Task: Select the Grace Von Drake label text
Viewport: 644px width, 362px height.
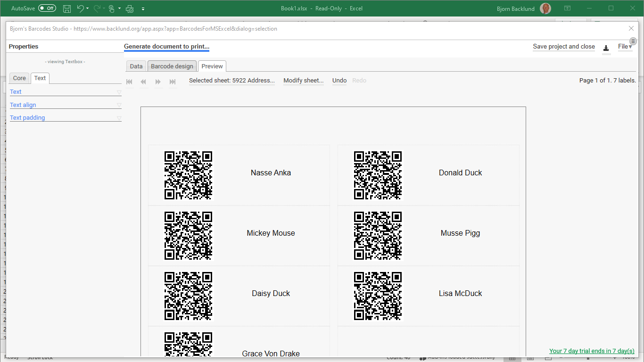Action: tap(271, 354)
